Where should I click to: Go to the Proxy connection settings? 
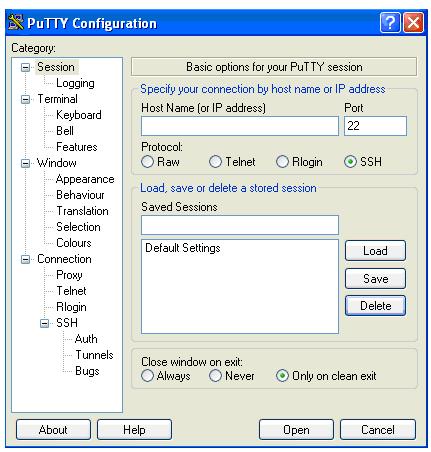[69, 275]
